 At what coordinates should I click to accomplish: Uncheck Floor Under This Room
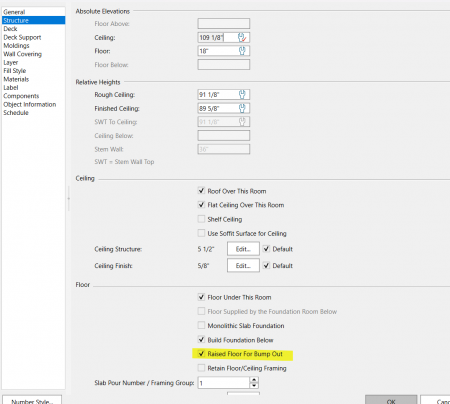[201, 297]
